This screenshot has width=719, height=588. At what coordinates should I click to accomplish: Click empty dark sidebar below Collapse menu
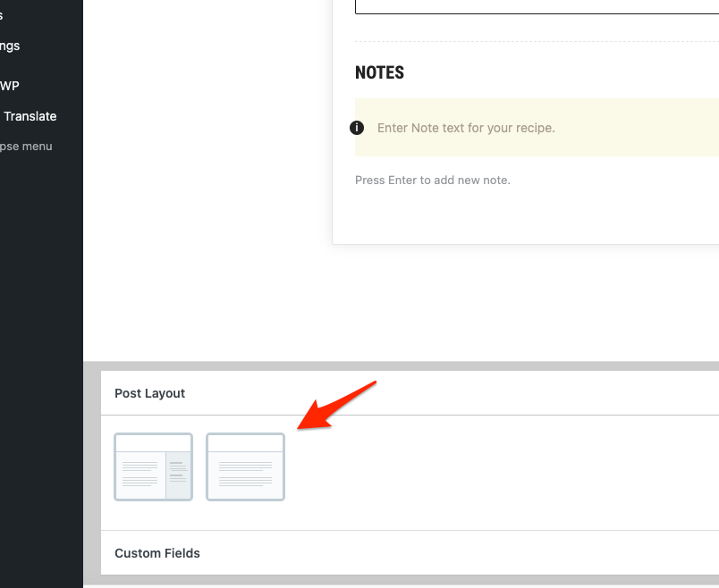(41, 357)
